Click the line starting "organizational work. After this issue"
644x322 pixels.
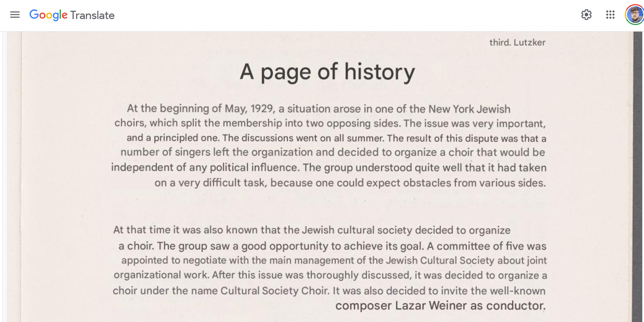pyautogui.click(x=330, y=275)
